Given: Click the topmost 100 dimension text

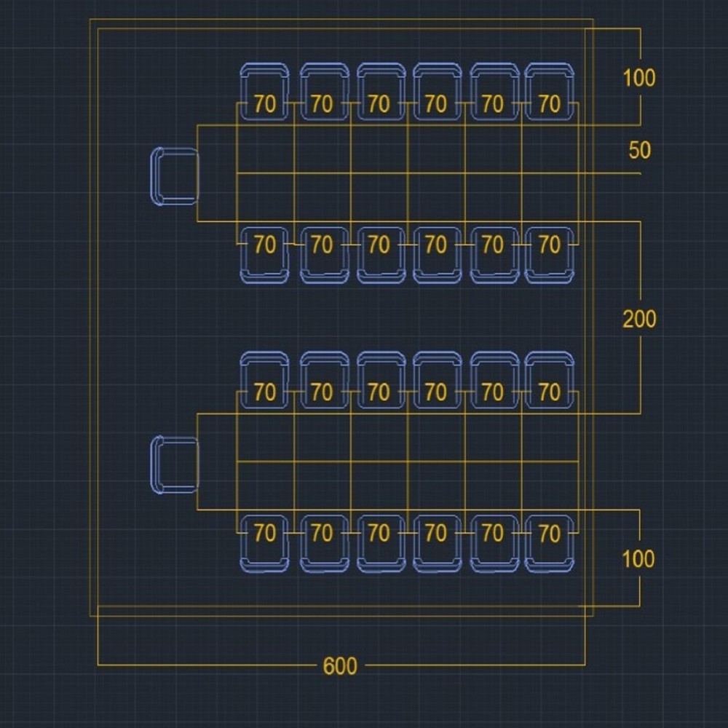Looking at the screenshot, I should (x=638, y=78).
